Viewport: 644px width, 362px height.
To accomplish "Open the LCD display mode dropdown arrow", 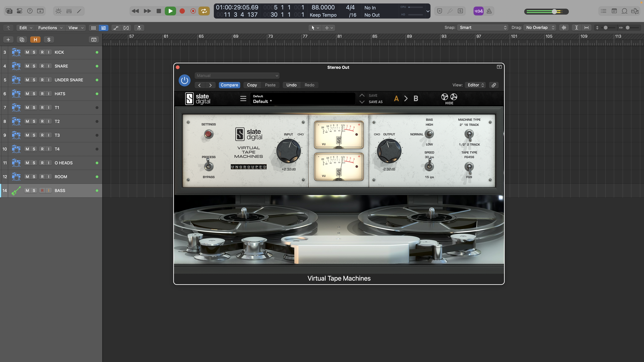I will tap(428, 11).
